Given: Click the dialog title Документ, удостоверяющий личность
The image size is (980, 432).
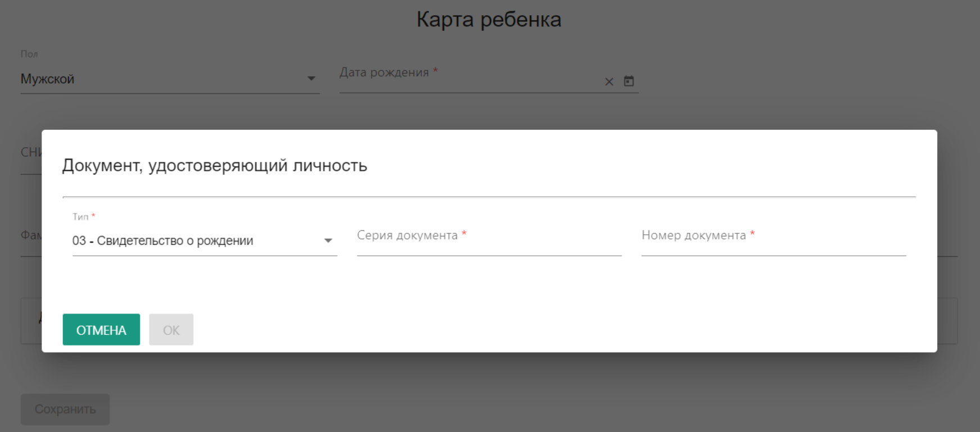Looking at the screenshot, I should coord(215,166).
